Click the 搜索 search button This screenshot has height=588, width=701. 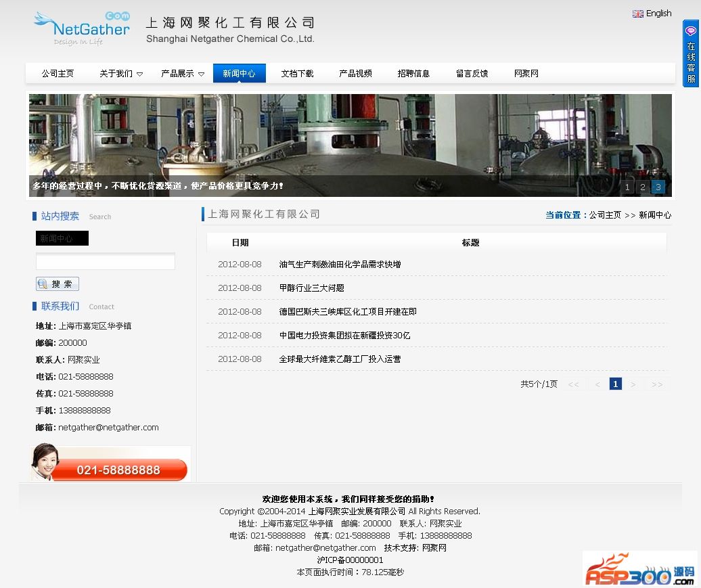click(x=58, y=284)
